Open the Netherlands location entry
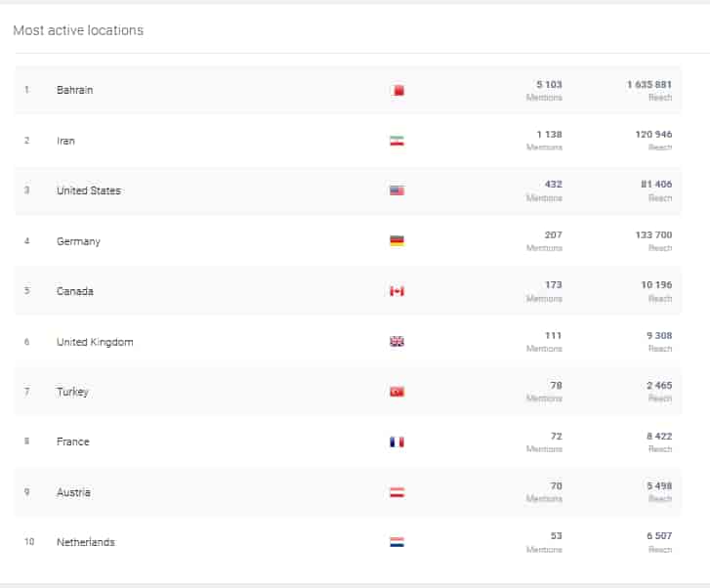This screenshot has width=710, height=588. click(x=85, y=542)
